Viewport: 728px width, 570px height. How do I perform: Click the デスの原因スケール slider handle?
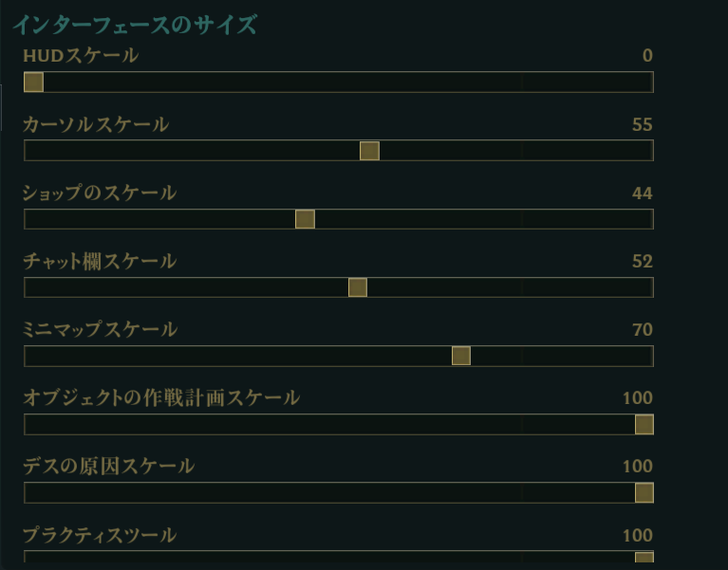pos(644,492)
